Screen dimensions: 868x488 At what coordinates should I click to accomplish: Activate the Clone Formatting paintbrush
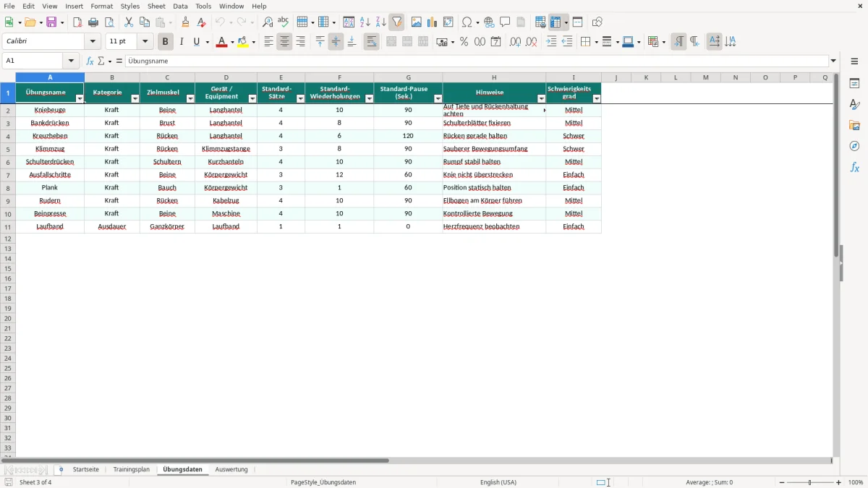pos(185,22)
